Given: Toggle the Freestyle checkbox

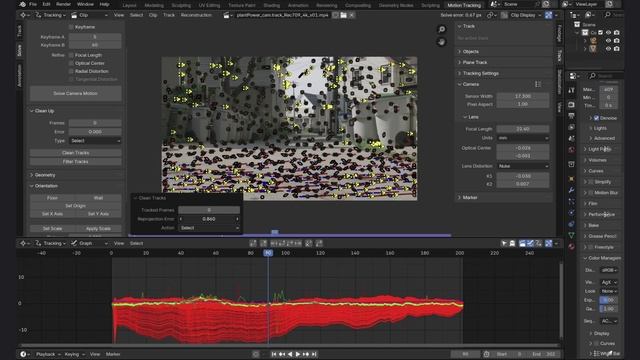Looking at the screenshot, I should (x=591, y=247).
